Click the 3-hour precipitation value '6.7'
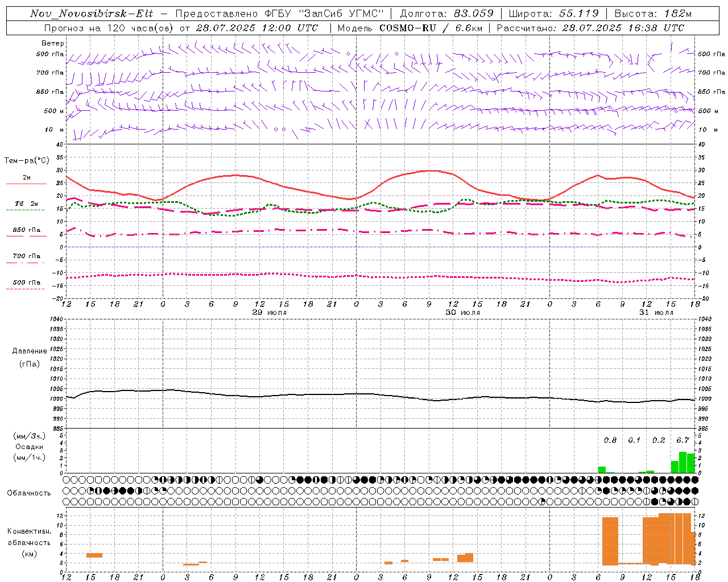728x582 pixels. [x=683, y=440]
